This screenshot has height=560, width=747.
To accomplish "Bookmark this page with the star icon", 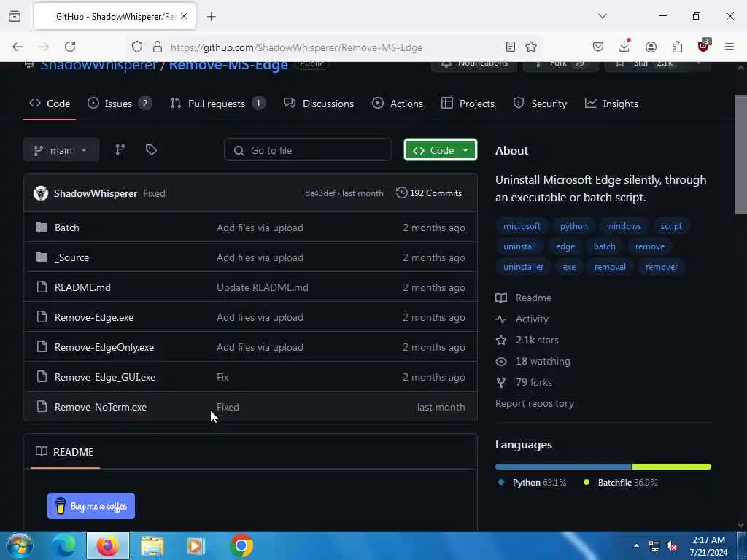I will tap(531, 47).
